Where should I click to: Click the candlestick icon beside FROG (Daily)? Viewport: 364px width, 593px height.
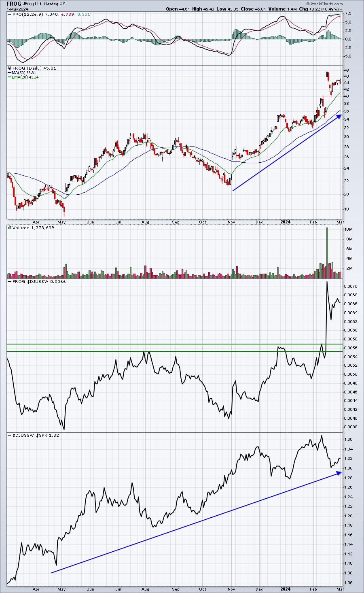10,68
